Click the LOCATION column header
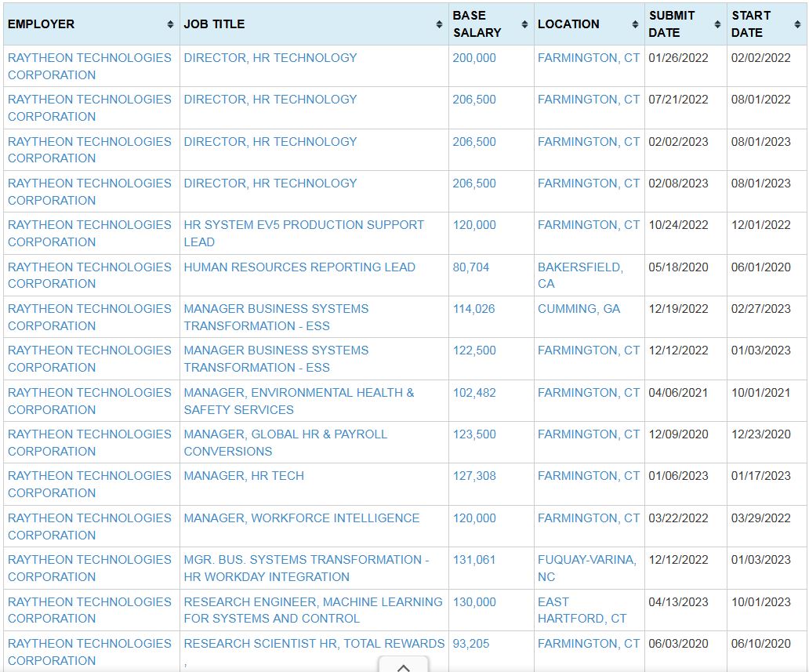809x672 pixels. click(589, 24)
